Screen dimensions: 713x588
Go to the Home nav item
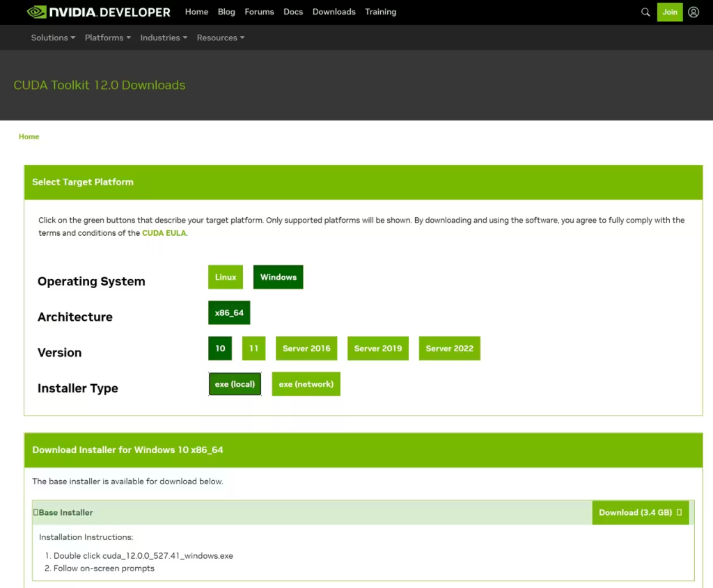coord(196,12)
